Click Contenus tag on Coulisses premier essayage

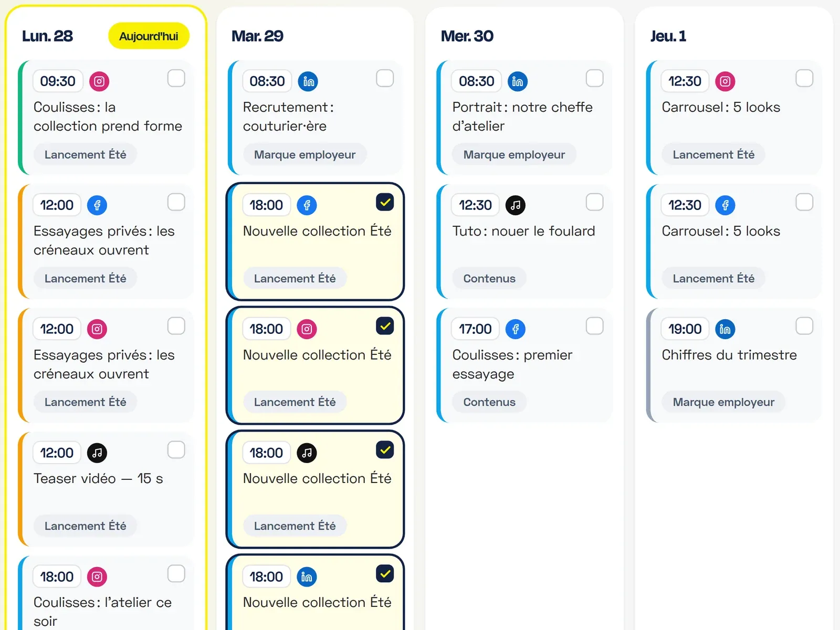pyautogui.click(x=489, y=402)
